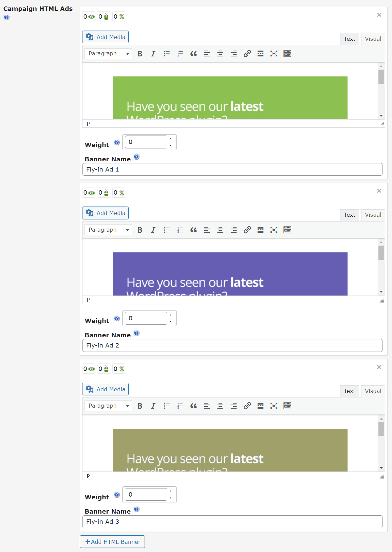Click Banner Name field containing Fly-in Ad 3

232,522
